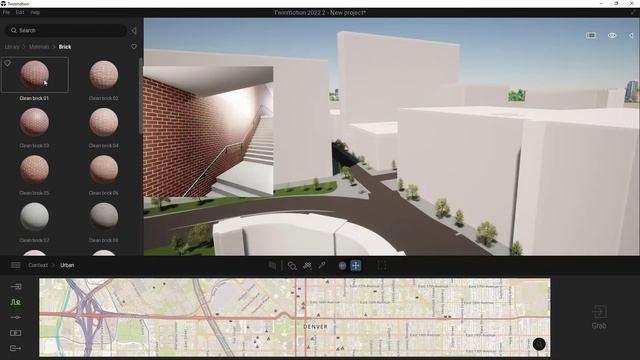Screen dimensions: 640x360
Task: Collapse the library panel with arrow
Action: click(x=133, y=31)
